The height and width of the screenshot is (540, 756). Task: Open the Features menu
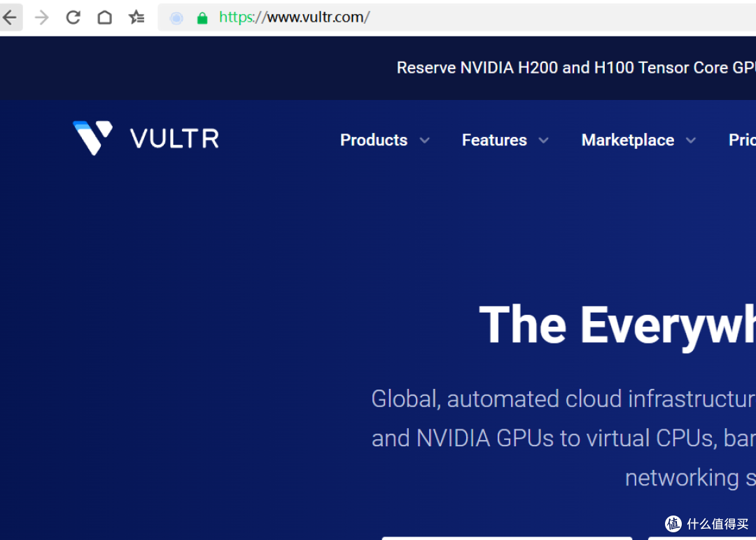[x=494, y=140]
